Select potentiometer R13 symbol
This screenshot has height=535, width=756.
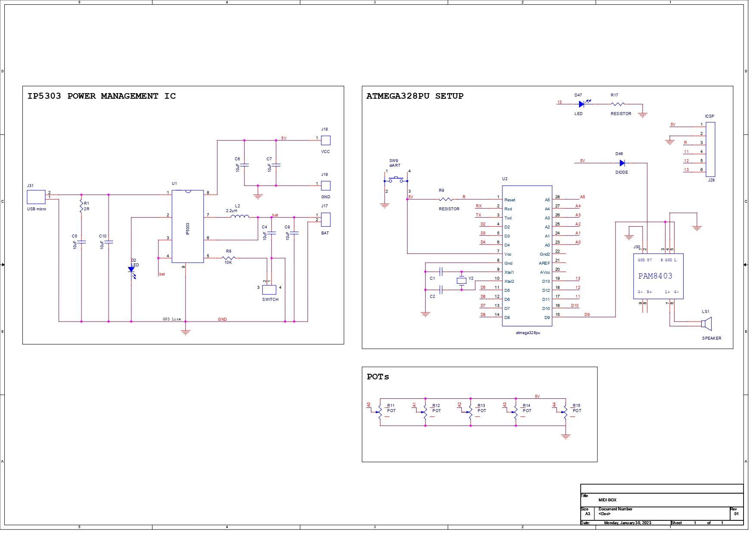pos(470,412)
